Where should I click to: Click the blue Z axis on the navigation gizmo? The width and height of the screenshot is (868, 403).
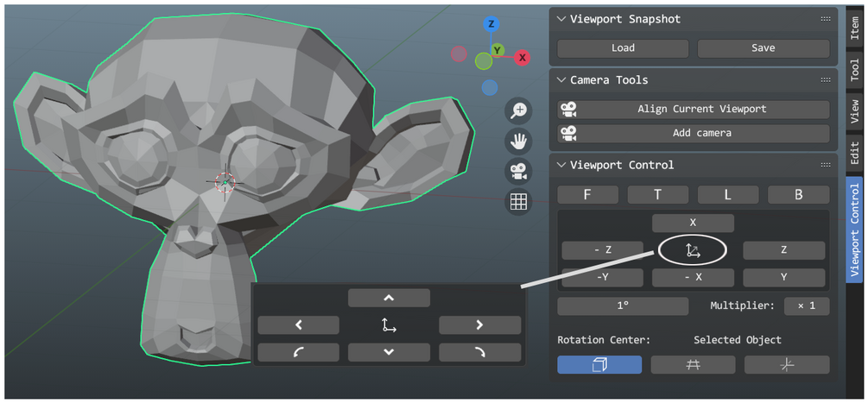pos(491,24)
